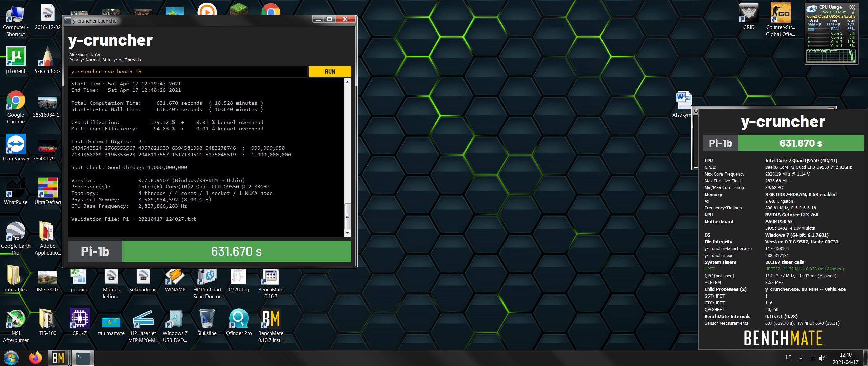The height and width of the screenshot is (366, 868).
Task: Open the Google Chrome desktop shortcut
Action: click(16, 107)
